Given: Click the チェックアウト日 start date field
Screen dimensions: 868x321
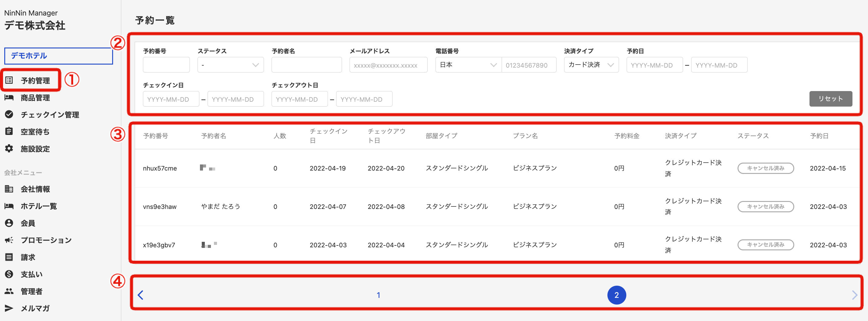Looking at the screenshot, I should [x=300, y=99].
